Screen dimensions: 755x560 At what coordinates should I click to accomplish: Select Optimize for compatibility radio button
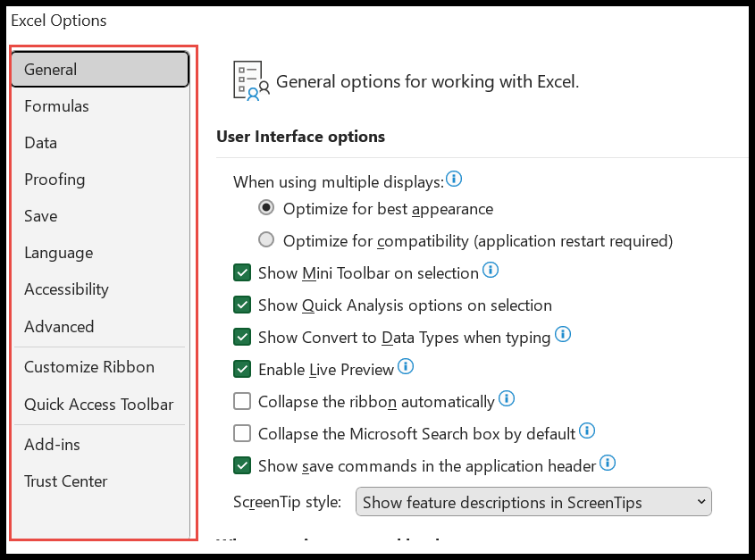266,239
